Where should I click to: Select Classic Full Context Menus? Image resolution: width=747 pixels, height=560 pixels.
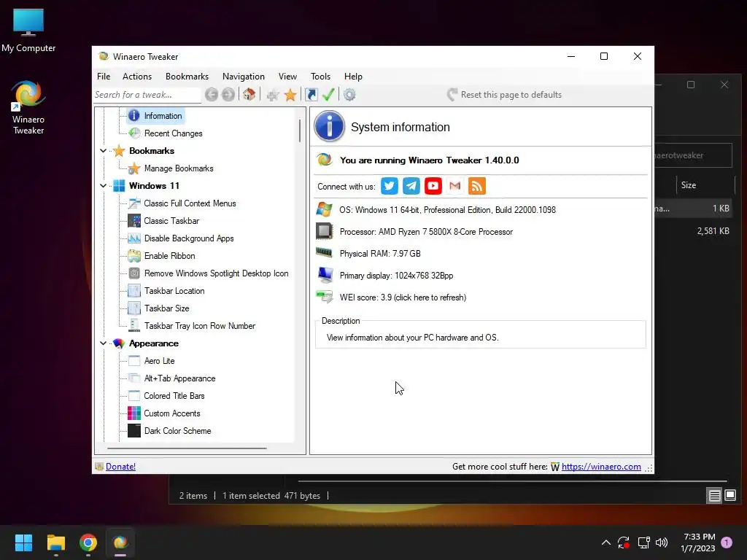click(x=190, y=203)
